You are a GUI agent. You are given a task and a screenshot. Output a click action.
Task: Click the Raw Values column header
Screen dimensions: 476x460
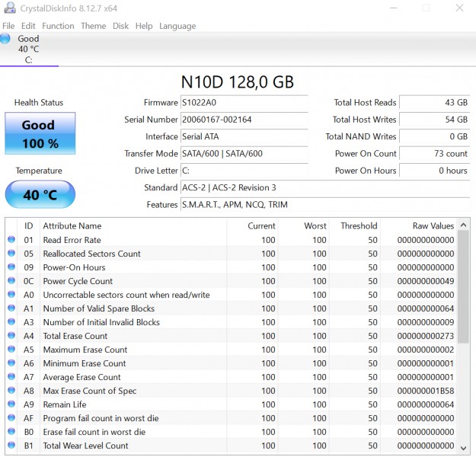pyautogui.click(x=430, y=226)
